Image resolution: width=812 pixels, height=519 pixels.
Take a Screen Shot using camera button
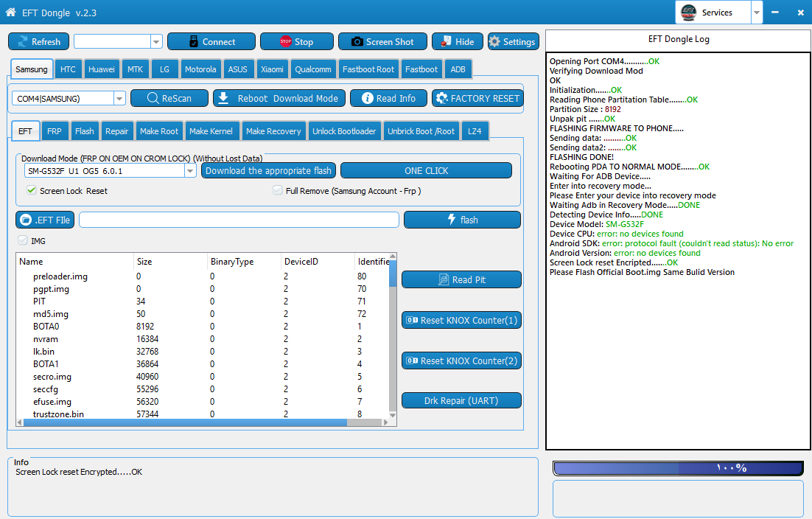point(382,41)
